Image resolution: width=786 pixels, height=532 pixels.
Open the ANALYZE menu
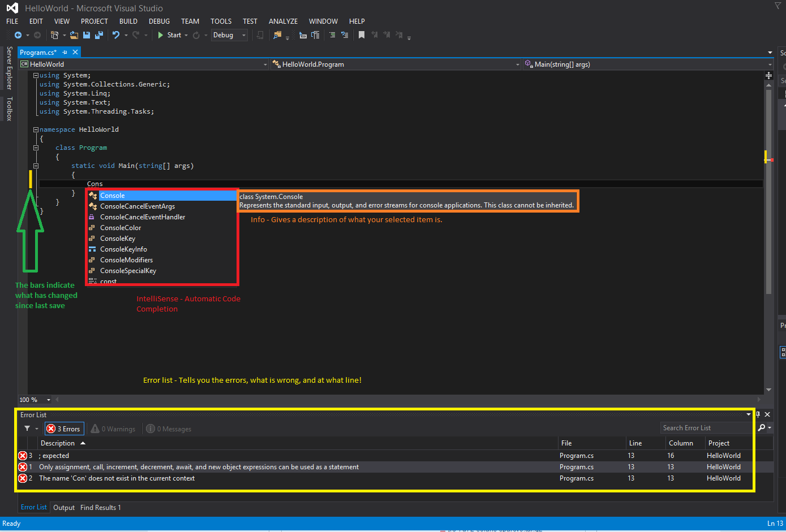pyautogui.click(x=283, y=21)
